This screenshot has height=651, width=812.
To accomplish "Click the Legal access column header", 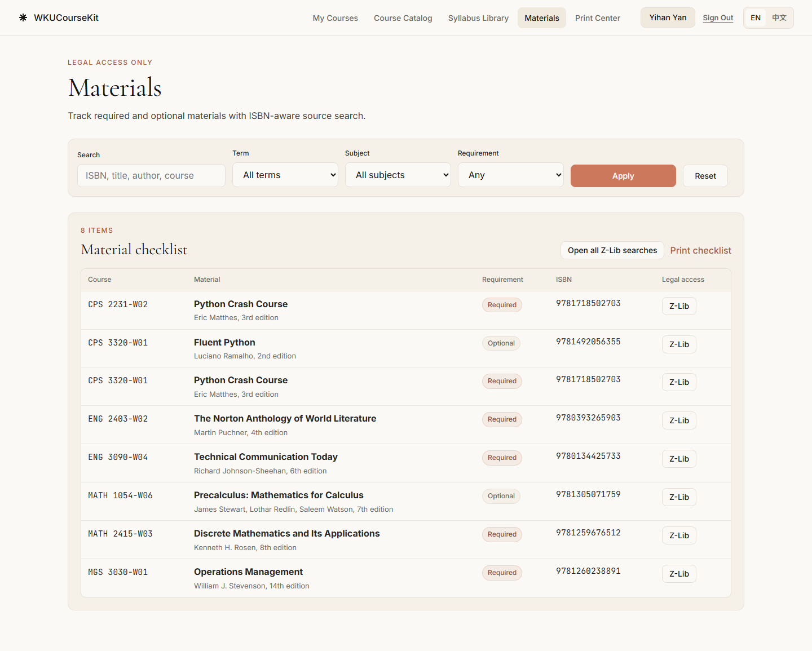I will click(683, 280).
